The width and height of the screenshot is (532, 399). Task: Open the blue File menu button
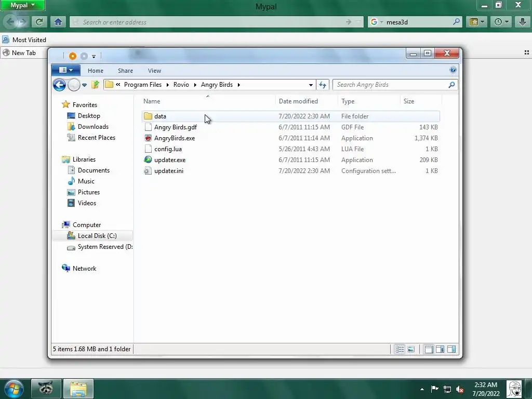(x=66, y=70)
